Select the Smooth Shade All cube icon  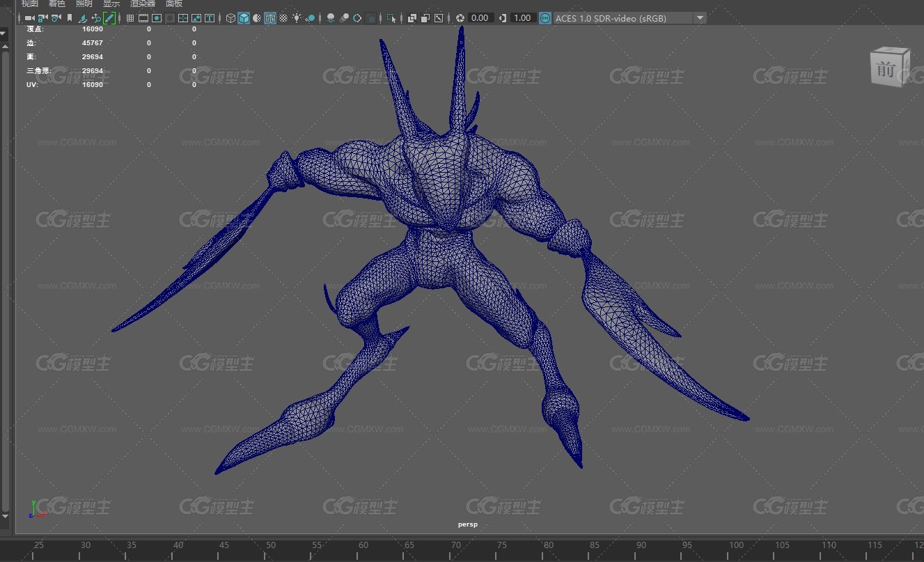point(244,18)
